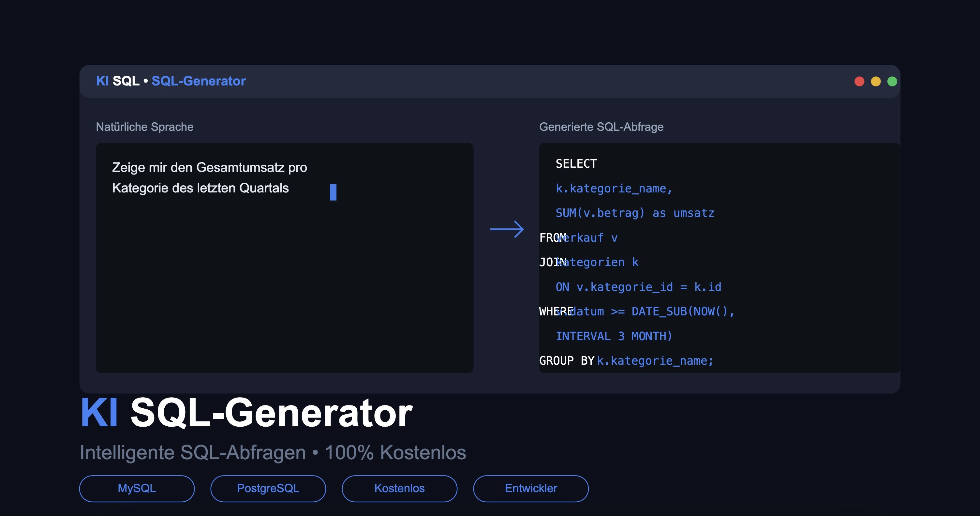This screenshot has height=516, width=980.
Task: Click the Entwickler tag pill
Action: coord(531,489)
